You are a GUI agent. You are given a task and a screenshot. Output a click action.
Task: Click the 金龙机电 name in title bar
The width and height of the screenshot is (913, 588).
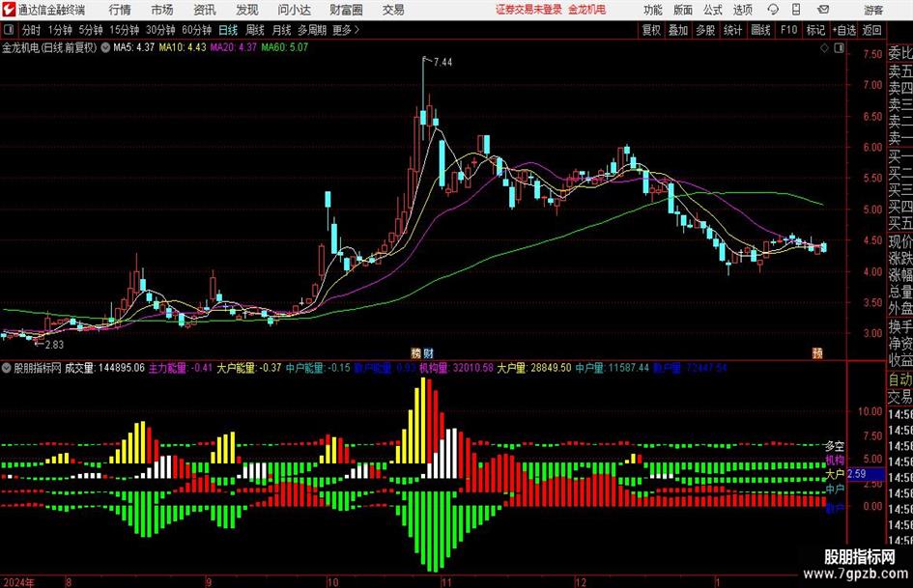[x=587, y=10]
